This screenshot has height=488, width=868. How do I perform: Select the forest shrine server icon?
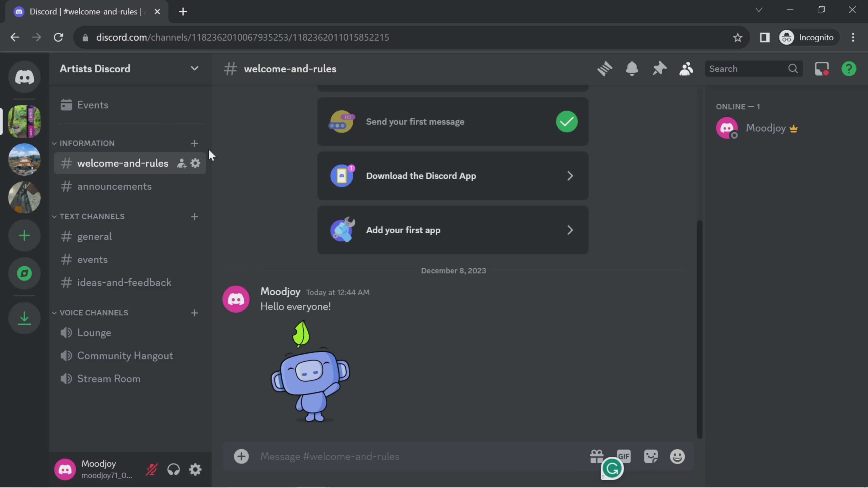click(x=24, y=121)
